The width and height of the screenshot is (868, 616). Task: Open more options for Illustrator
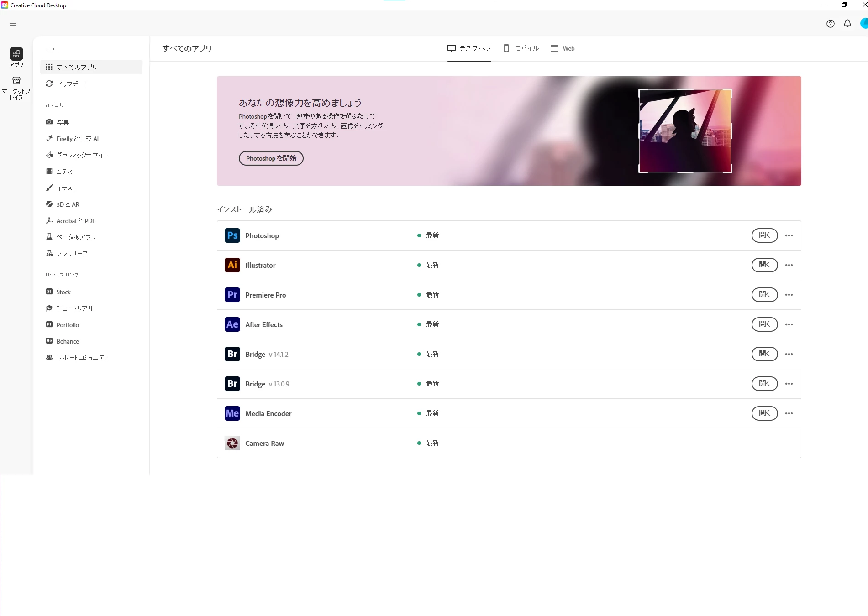(789, 265)
